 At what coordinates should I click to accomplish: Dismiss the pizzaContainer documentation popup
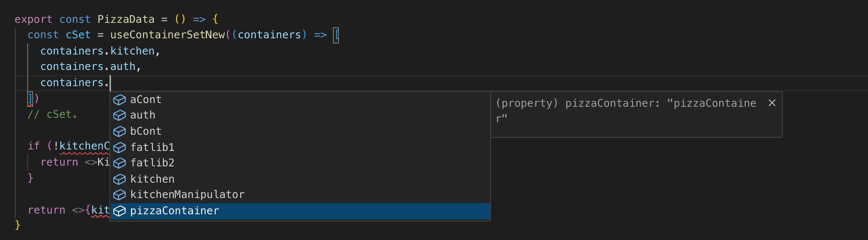[772, 103]
